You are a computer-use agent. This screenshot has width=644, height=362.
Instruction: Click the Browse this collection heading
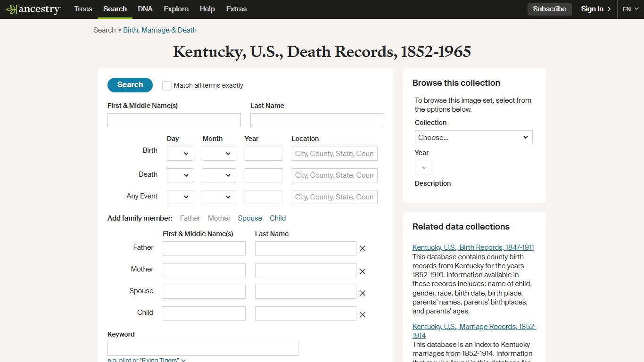click(x=456, y=83)
